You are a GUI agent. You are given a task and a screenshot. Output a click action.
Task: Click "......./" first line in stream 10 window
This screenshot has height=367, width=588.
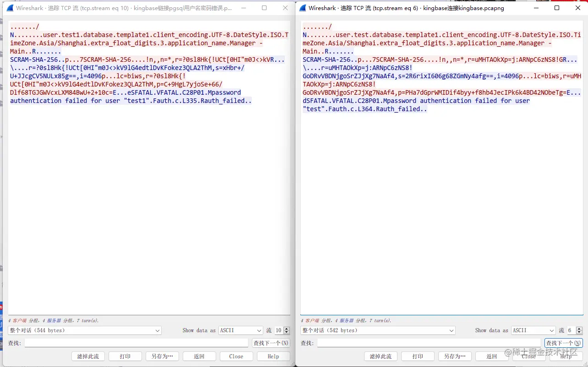tap(25, 27)
